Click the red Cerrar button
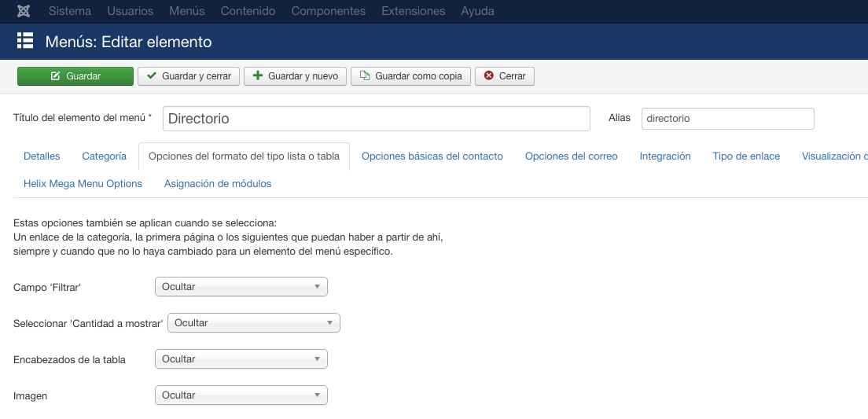 click(505, 76)
